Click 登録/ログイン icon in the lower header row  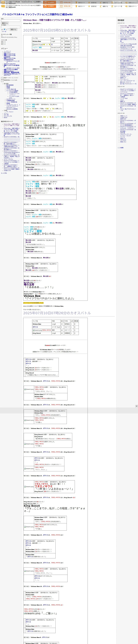(x=131, y=6)
